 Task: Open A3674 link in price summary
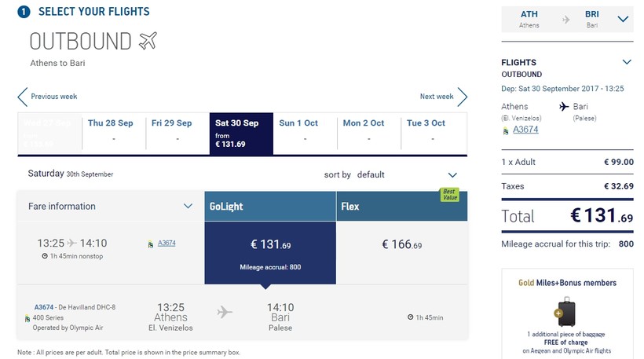(525, 130)
